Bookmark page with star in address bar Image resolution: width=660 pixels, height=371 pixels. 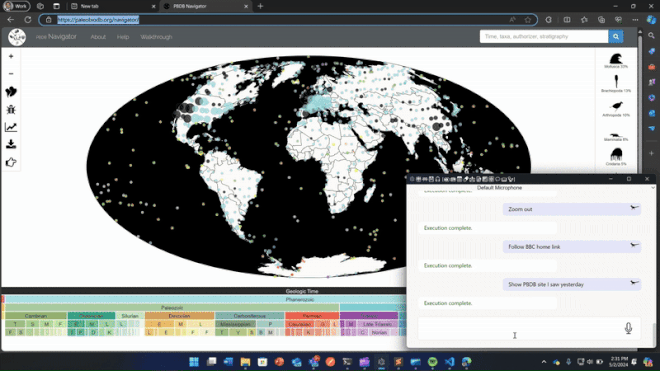pos(528,20)
